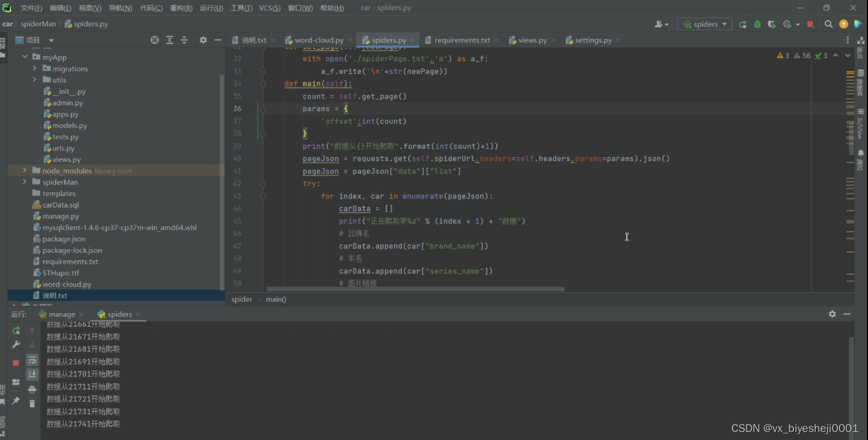The image size is (868, 440).
Task: Select the manage run tab
Action: pos(62,314)
